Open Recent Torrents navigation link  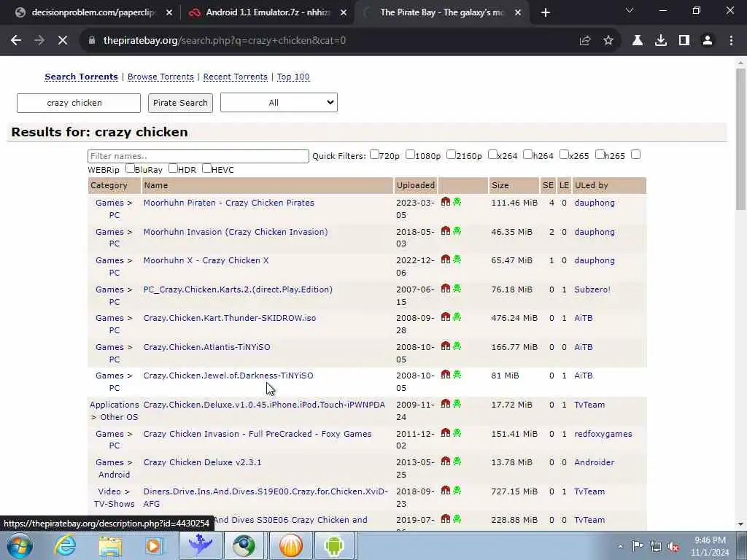pos(236,77)
